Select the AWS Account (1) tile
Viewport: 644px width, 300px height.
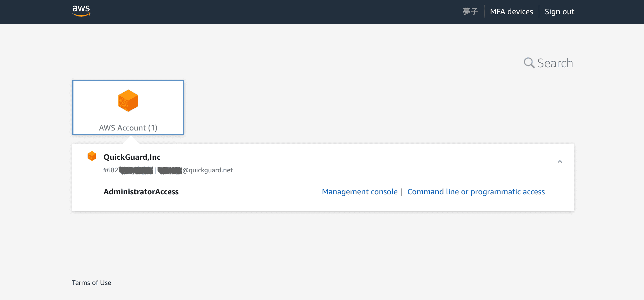click(128, 108)
